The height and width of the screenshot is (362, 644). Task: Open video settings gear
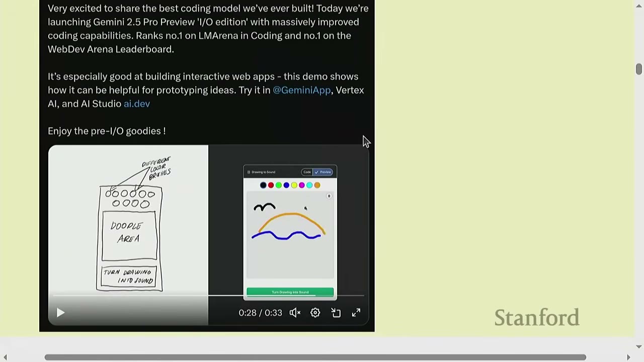[x=315, y=313]
